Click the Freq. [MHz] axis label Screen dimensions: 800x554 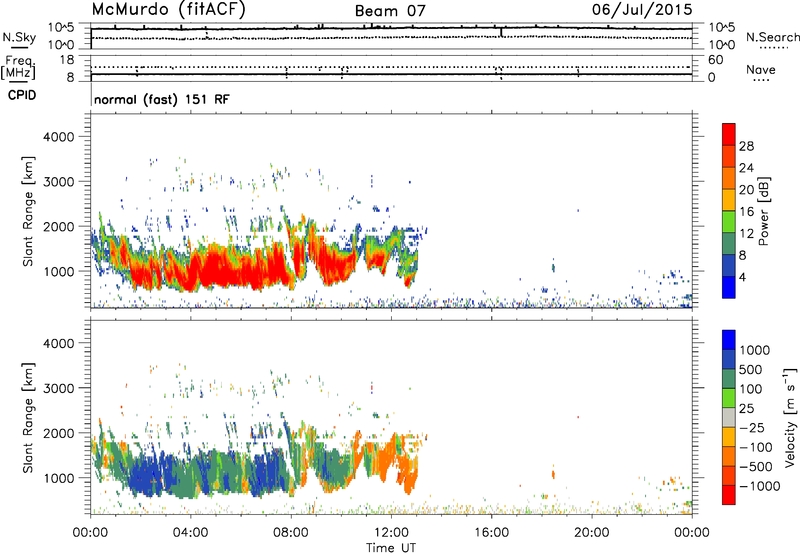(19, 67)
